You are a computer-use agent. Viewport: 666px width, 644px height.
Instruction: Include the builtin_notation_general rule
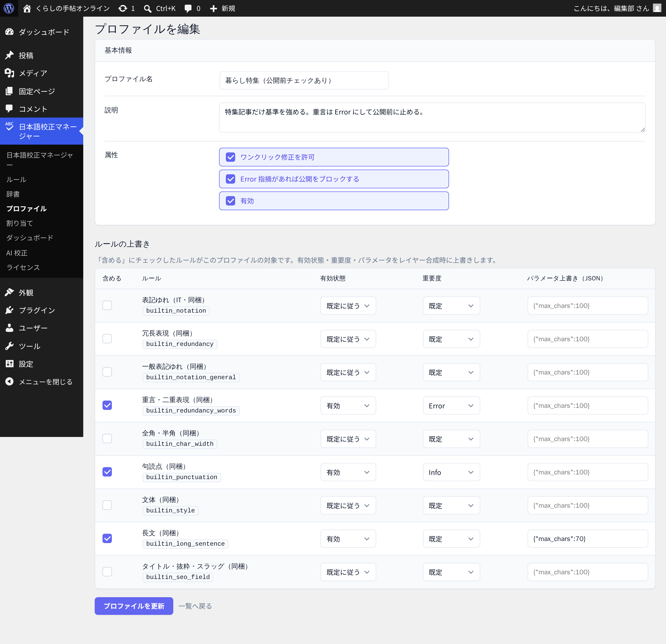[x=107, y=372]
